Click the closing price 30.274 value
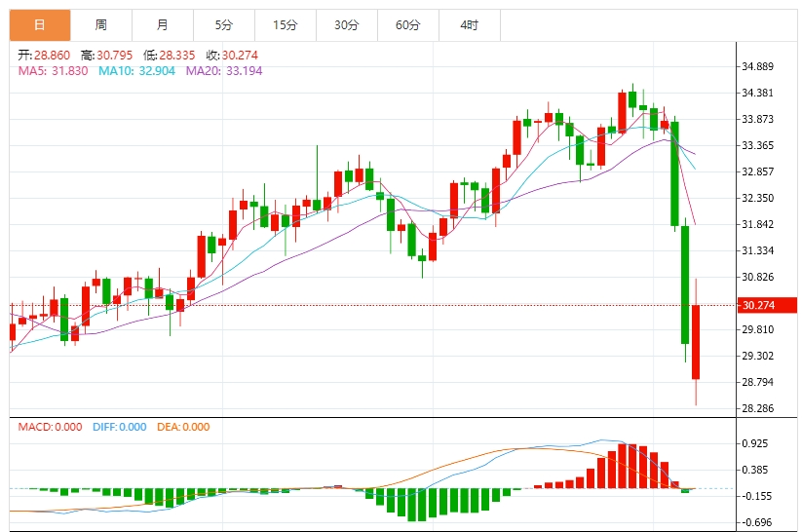This screenshot has width=802, height=532. click(x=240, y=56)
